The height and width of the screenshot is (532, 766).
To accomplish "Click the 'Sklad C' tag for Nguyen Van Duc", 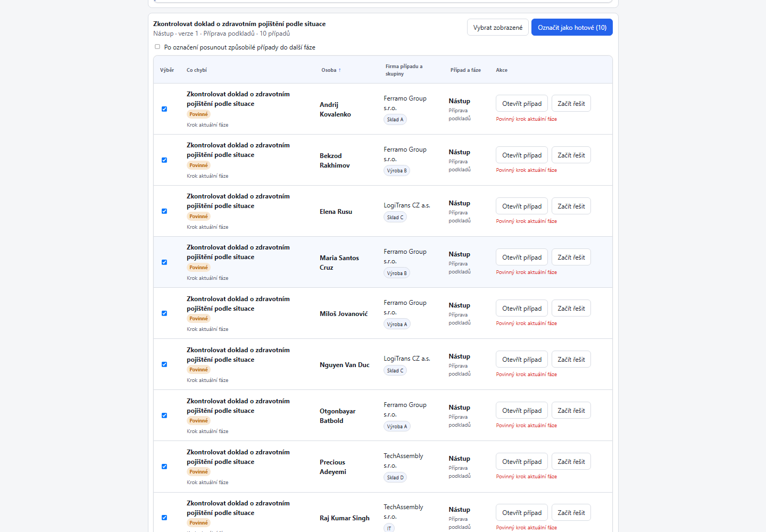I will [x=395, y=370].
